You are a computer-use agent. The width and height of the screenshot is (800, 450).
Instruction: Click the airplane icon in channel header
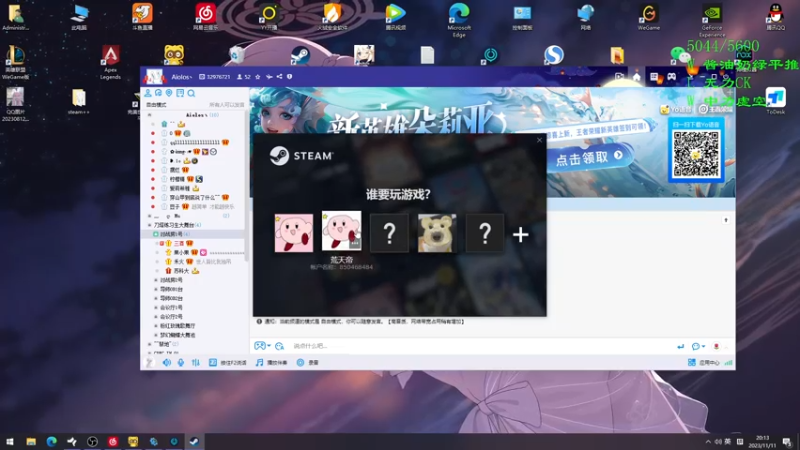coord(269,77)
